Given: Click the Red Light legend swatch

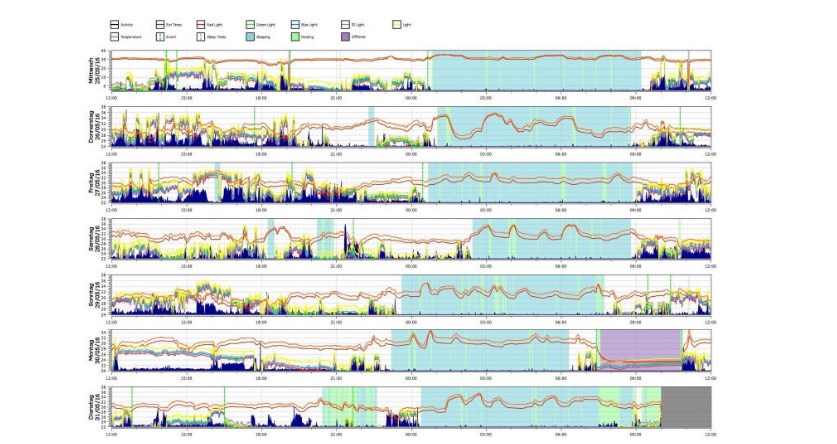Looking at the screenshot, I should click(201, 25).
